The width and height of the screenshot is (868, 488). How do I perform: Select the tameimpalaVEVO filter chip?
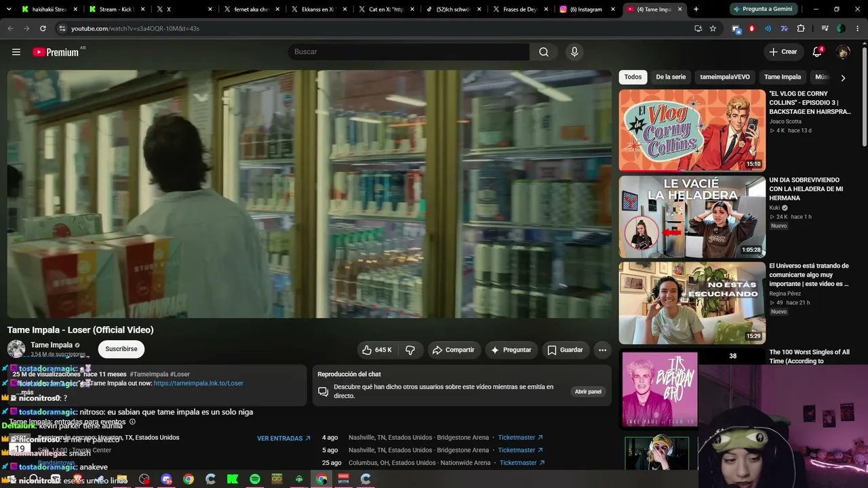(724, 77)
